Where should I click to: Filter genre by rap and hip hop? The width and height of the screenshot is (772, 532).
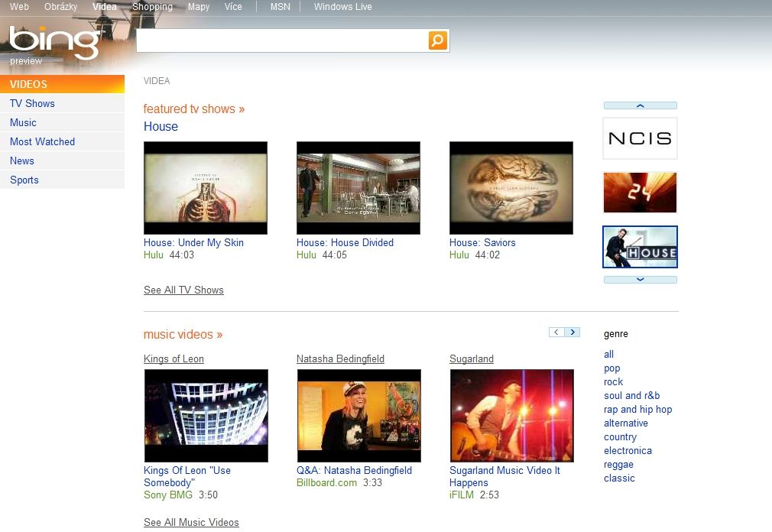click(637, 410)
